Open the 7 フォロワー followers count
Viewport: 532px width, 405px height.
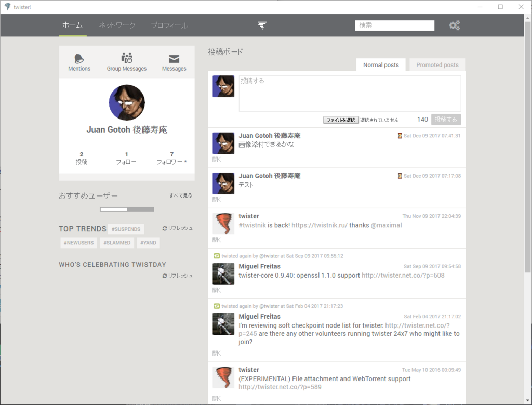click(x=171, y=158)
